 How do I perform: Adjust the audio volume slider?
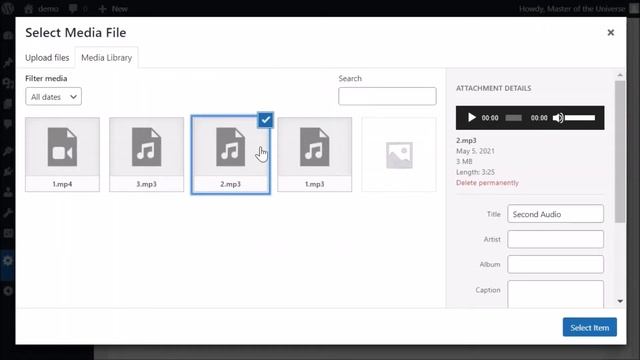580,118
